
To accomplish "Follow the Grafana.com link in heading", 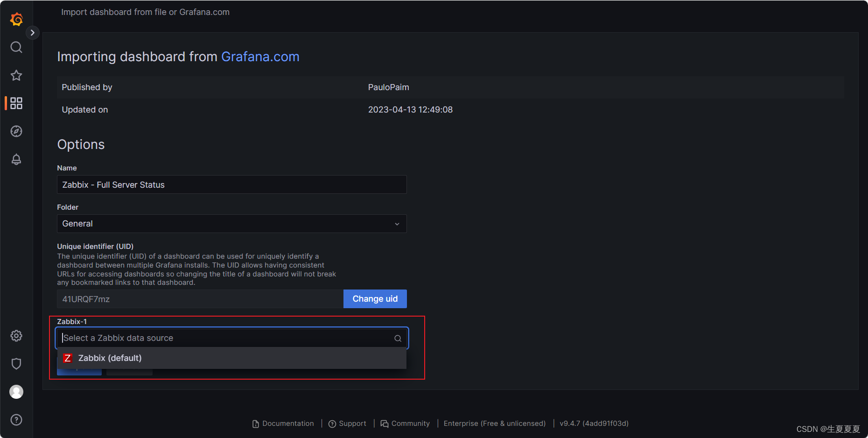I will (260, 57).
